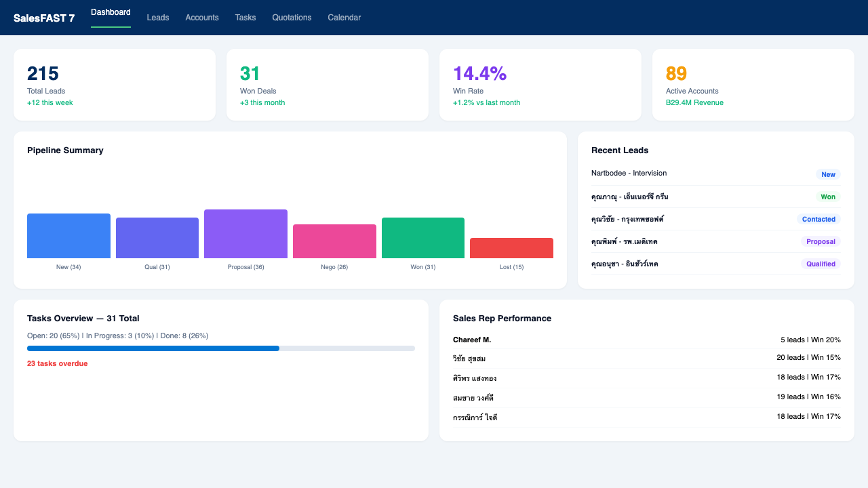Click the SalesFAST 7 logo
The image size is (868, 488).
coord(44,18)
